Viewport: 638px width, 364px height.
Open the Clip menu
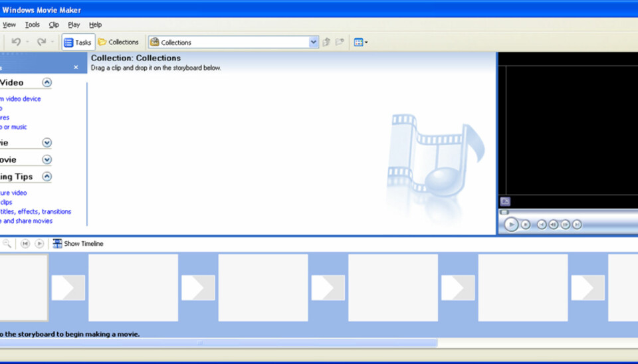pyautogui.click(x=54, y=25)
